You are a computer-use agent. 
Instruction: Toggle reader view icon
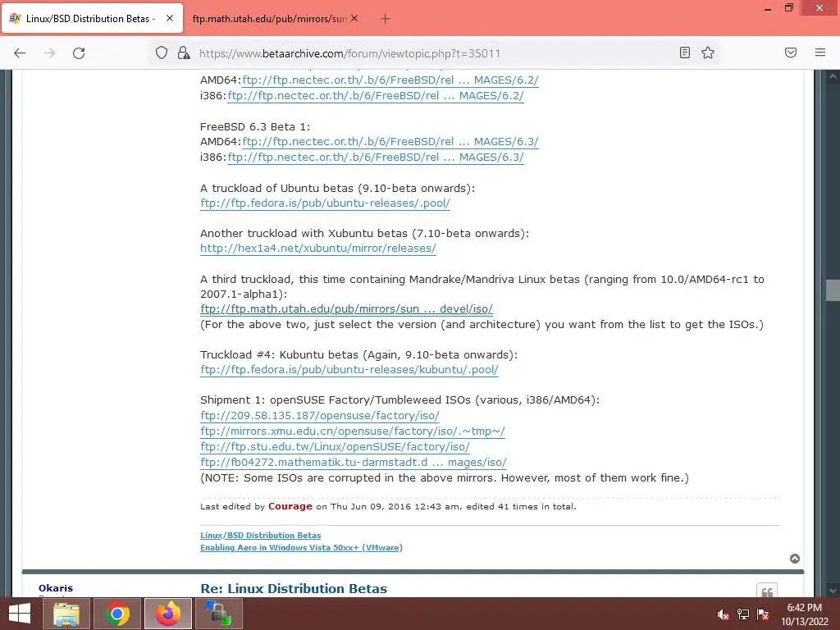pyautogui.click(x=685, y=52)
